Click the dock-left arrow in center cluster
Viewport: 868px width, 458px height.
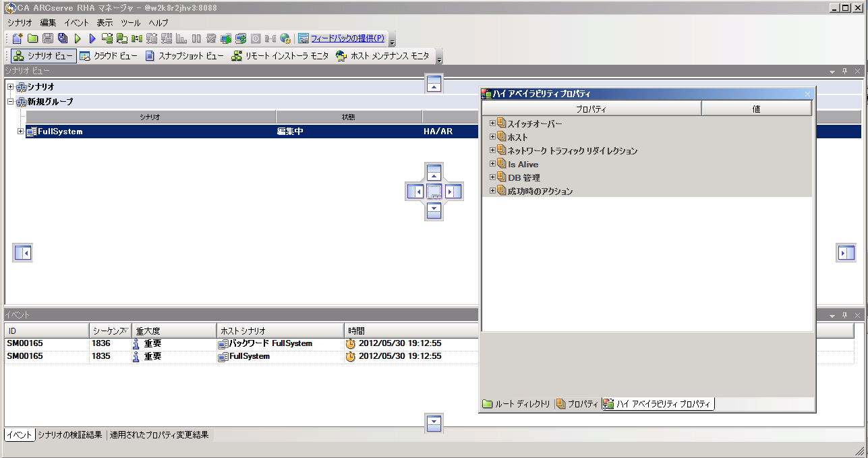click(x=415, y=192)
